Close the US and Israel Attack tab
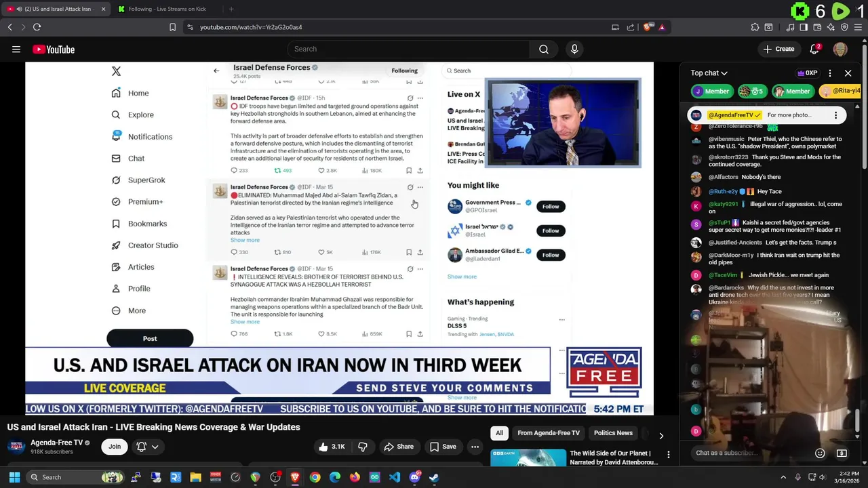This screenshot has height=488, width=868. tap(103, 9)
